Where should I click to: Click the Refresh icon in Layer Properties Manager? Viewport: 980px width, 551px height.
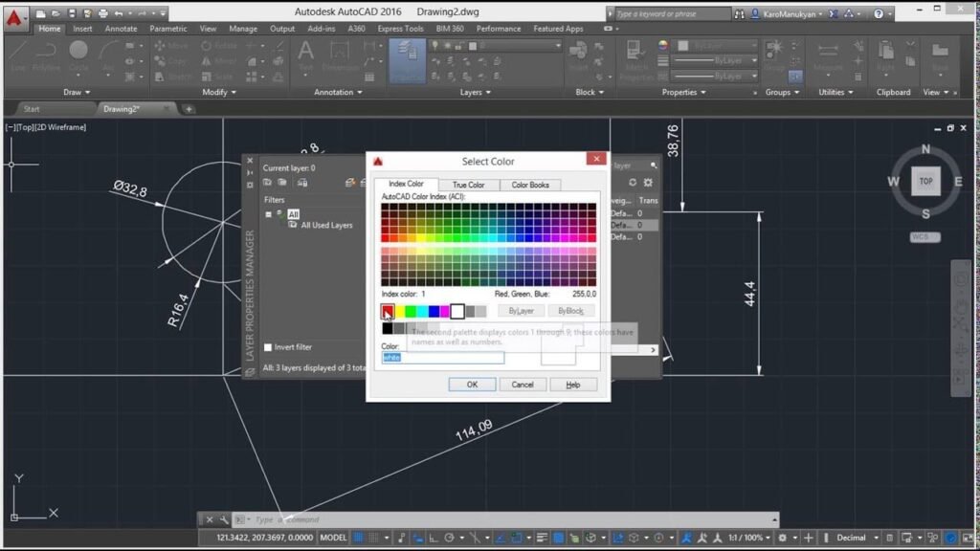(633, 183)
